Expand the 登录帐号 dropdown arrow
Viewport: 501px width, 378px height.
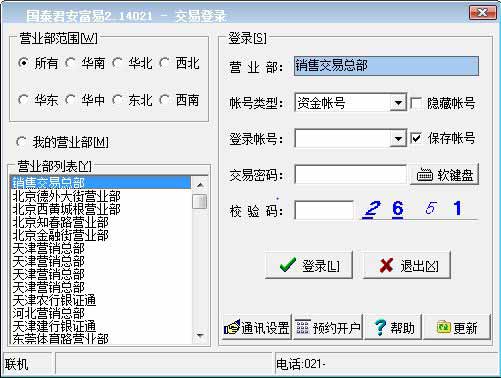(x=398, y=138)
